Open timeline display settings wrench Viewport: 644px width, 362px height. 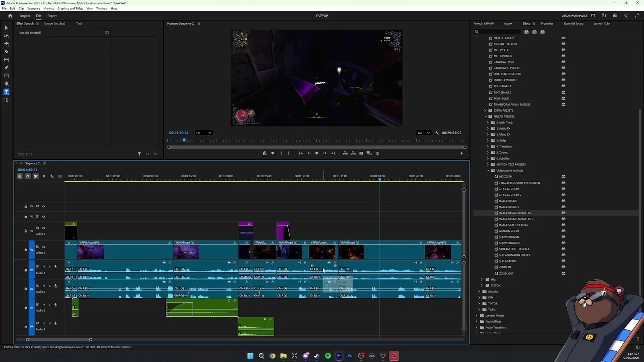tap(51, 176)
